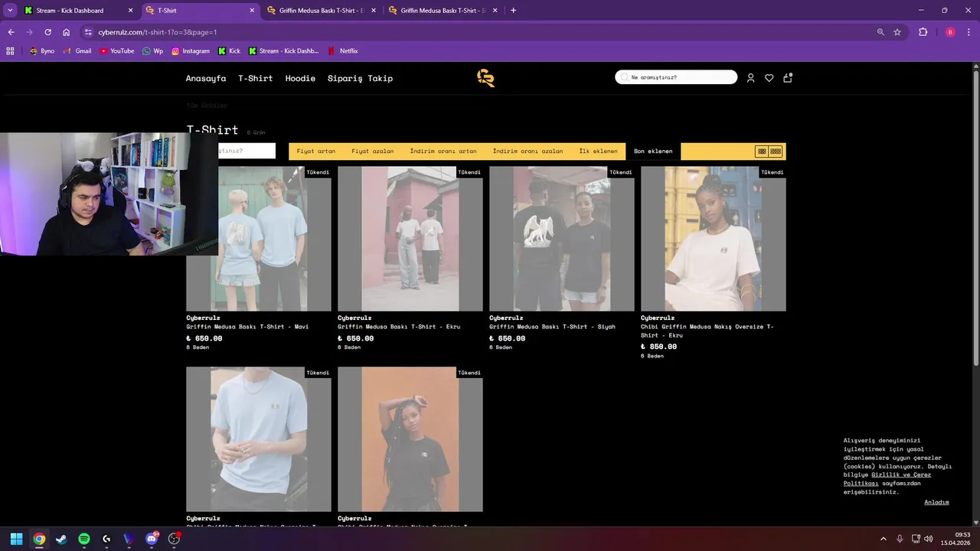Viewport: 980px width, 551px height.
Task: Open the Hoodie menu item
Action: click(x=300, y=78)
